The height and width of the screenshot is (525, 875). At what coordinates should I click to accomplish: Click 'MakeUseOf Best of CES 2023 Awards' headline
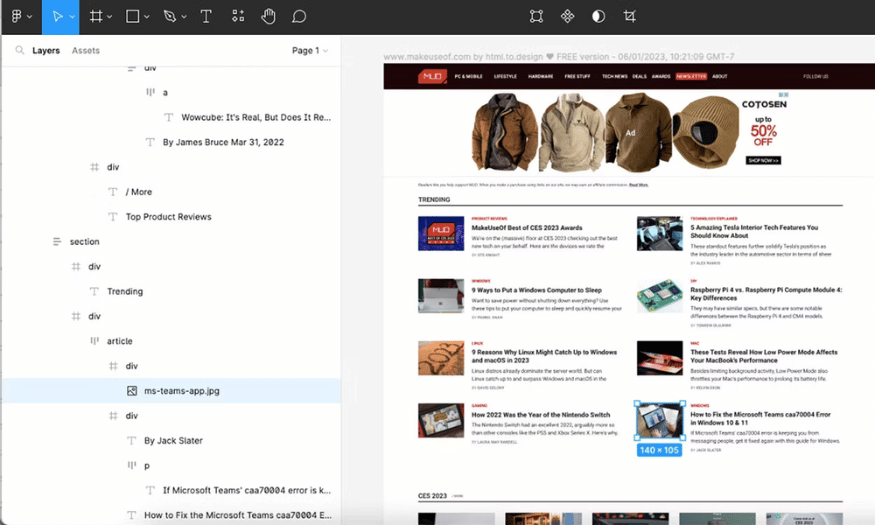(527, 228)
